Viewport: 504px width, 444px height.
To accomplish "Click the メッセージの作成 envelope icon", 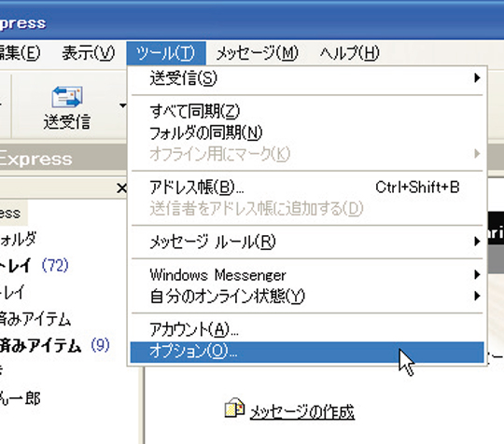I will [x=234, y=408].
